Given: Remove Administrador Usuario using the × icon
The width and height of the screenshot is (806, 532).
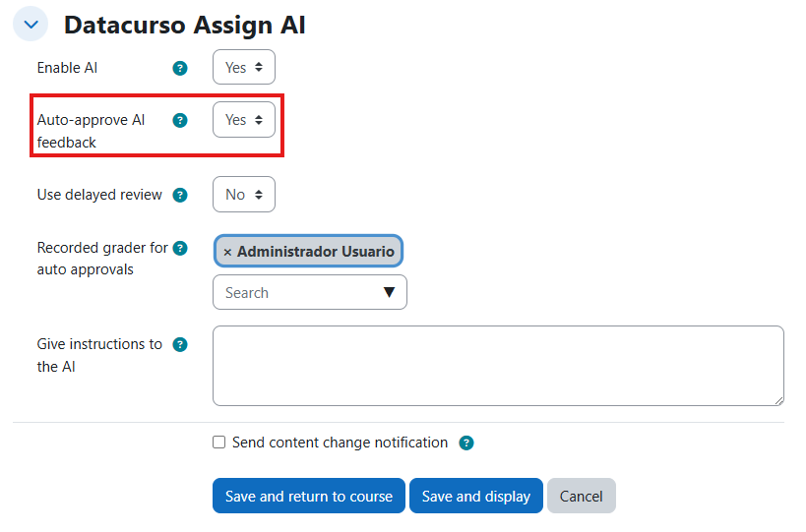Looking at the screenshot, I should tap(227, 252).
